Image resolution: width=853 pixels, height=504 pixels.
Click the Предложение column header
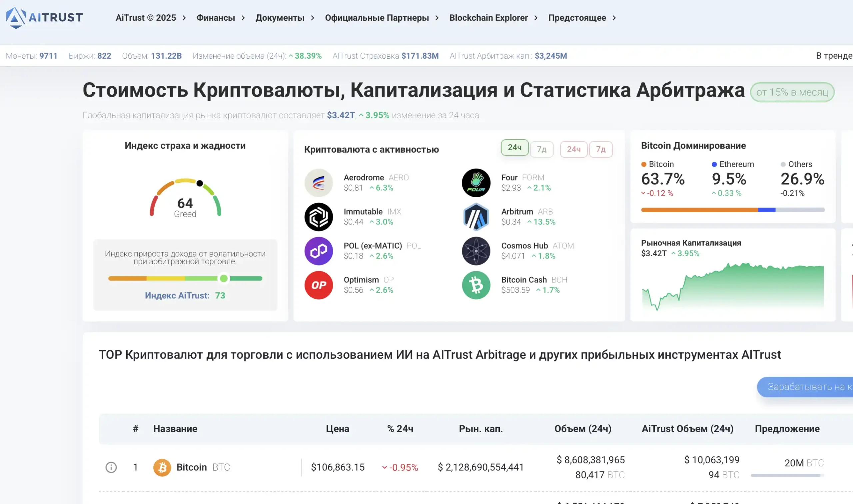point(787,429)
